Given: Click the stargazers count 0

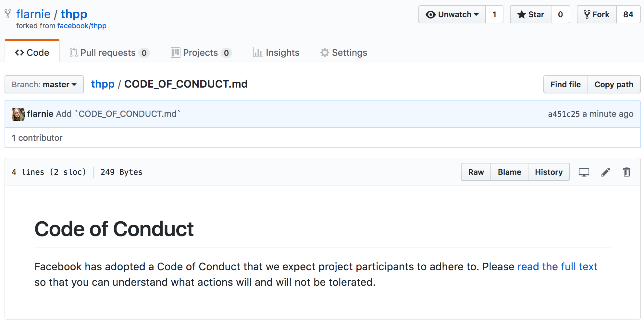Looking at the screenshot, I should (560, 14).
